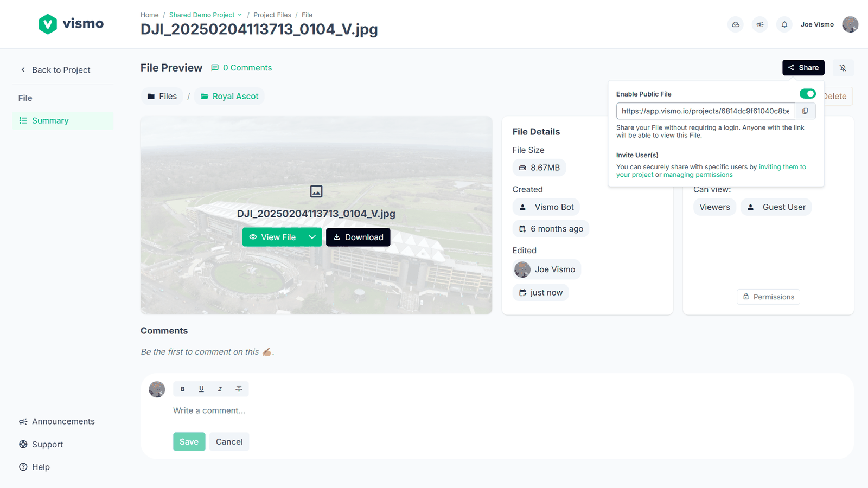Click the Project Files breadcrumb
Viewport: 868px width, 488px height.
pyautogui.click(x=272, y=15)
